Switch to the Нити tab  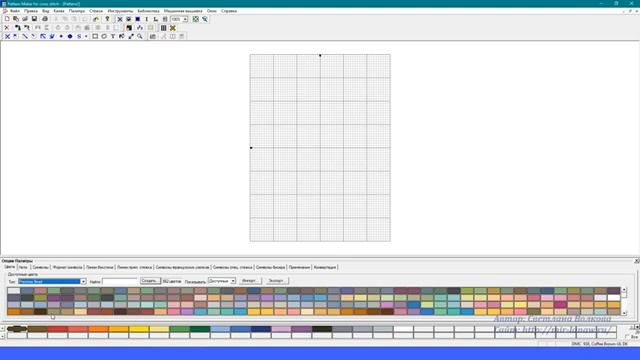23,267
